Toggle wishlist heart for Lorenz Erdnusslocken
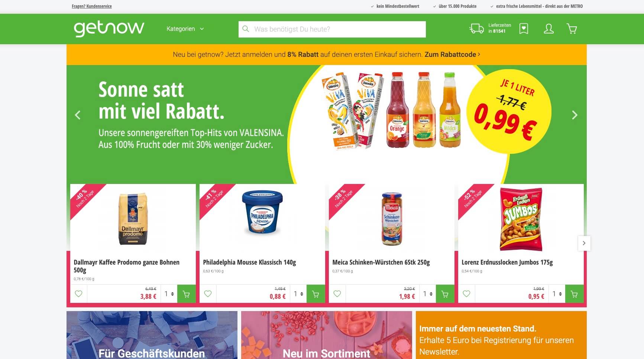The height and width of the screenshot is (359, 644). (466, 294)
